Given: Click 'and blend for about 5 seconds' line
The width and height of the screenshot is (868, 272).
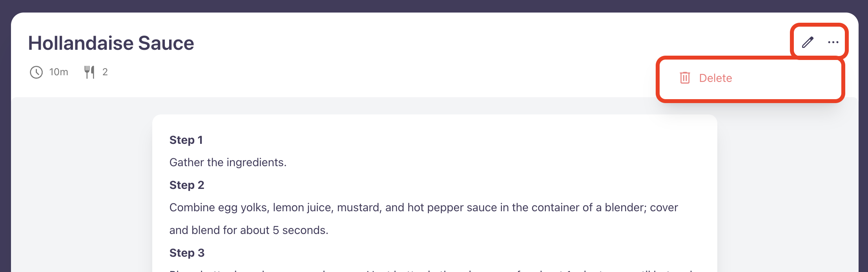Looking at the screenshot, I should [248, 230].
